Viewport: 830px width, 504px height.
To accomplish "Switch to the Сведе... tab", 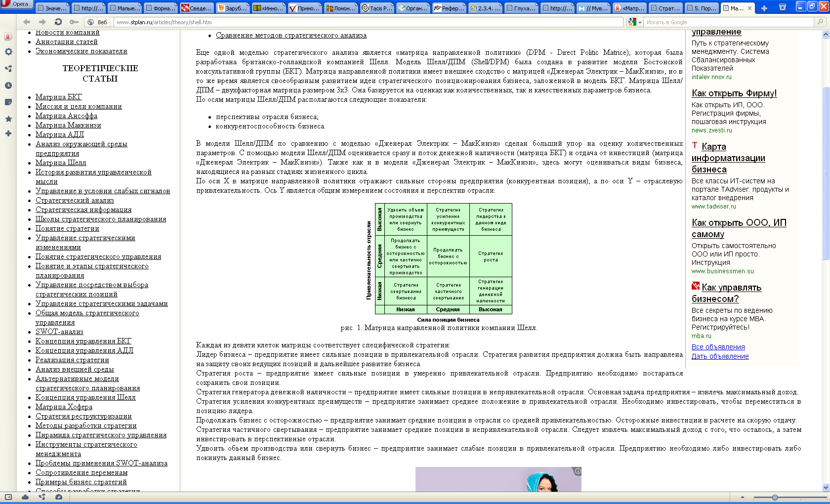I will click(196, 8).
